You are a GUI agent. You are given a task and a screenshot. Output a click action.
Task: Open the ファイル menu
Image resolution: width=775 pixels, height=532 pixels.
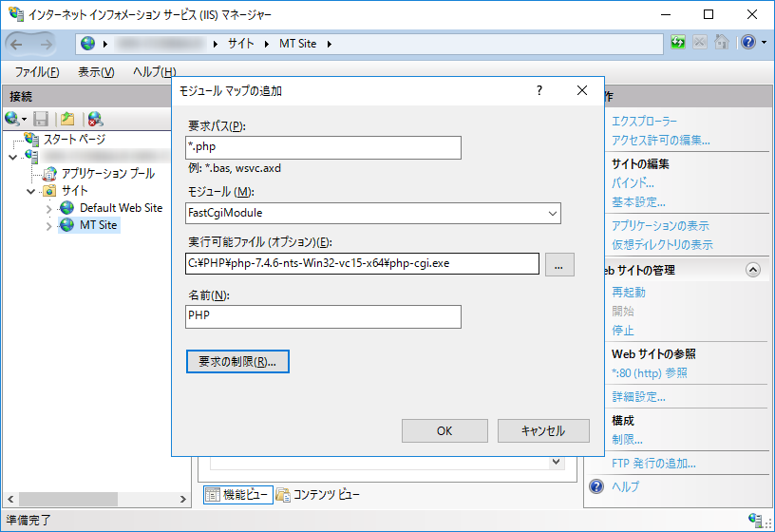pyautogui.click(x=38, y=72)
